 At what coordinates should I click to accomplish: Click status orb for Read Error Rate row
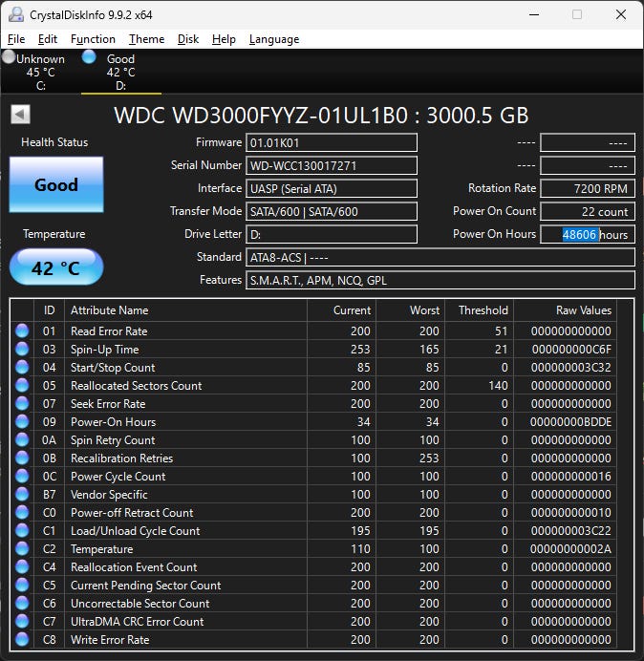coord(22,330)
